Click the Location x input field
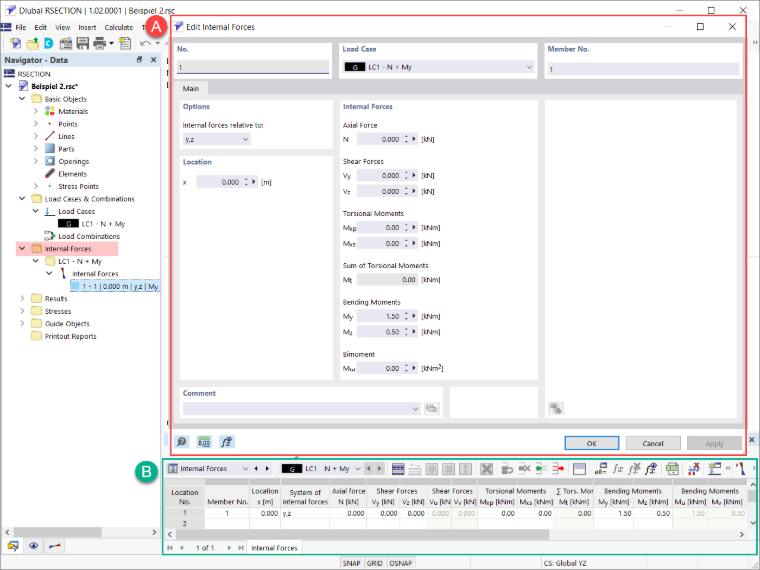The image size is (760, 570). (x=219, y=182)
